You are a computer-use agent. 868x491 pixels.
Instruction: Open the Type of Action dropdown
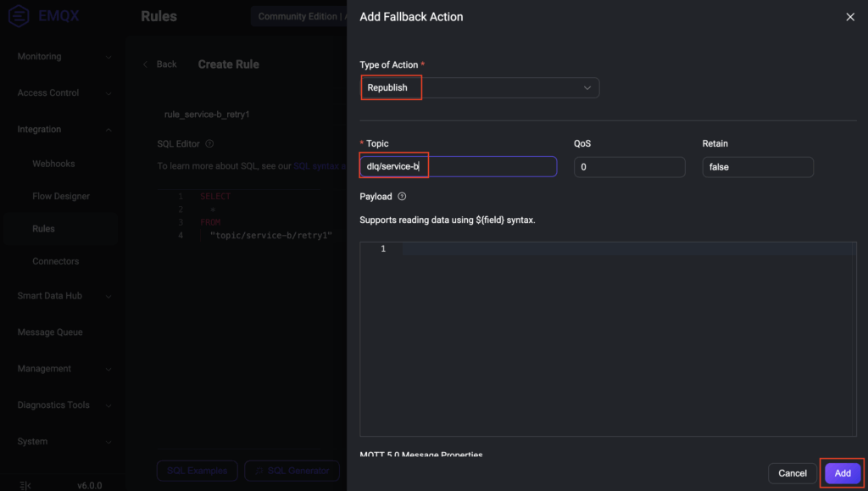480,88
